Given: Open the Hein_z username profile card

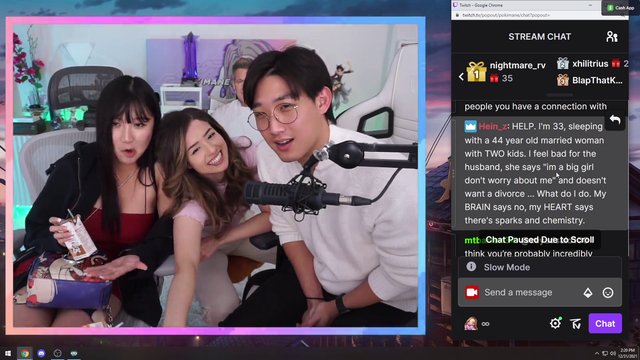Looking at the screenshot, I should [x=493, y=127].
